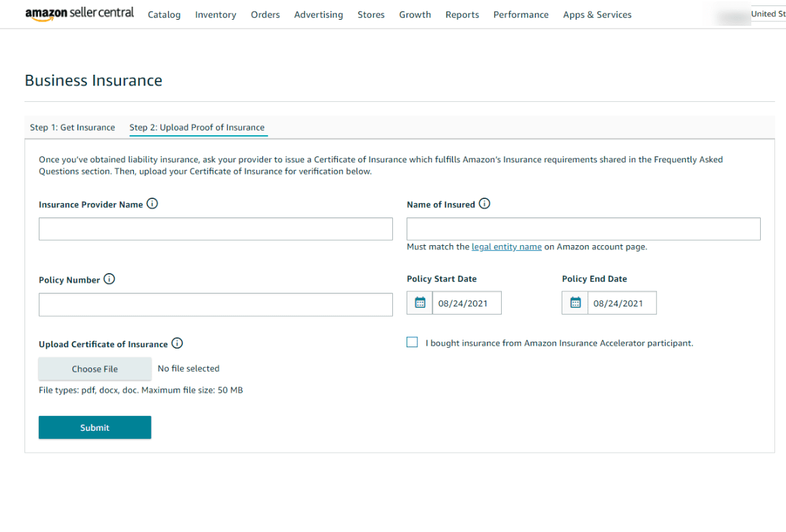Show info for Policy Number
Image resolution: width=786 pixels, height=532 pixels.
(x=109, y=279)
